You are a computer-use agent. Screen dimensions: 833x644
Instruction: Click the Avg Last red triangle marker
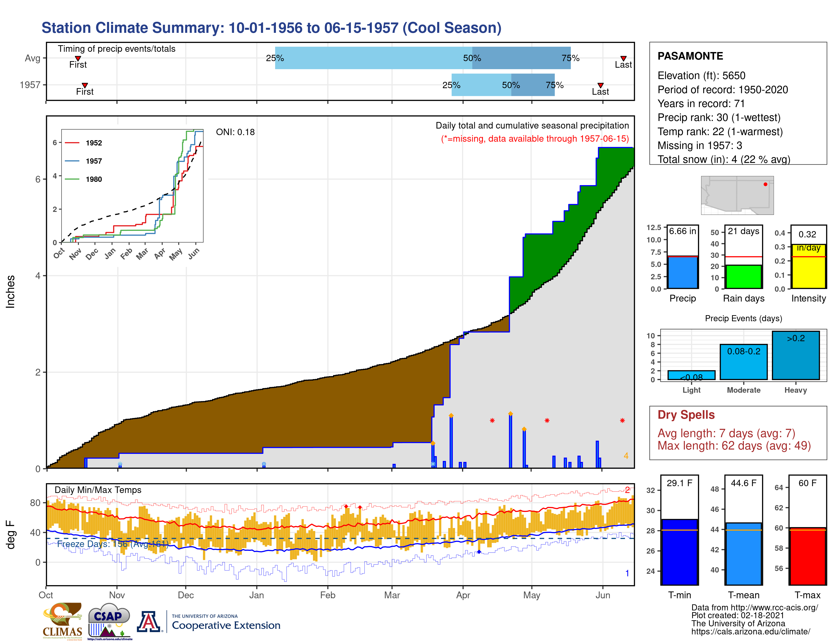[x=623, y=58]
